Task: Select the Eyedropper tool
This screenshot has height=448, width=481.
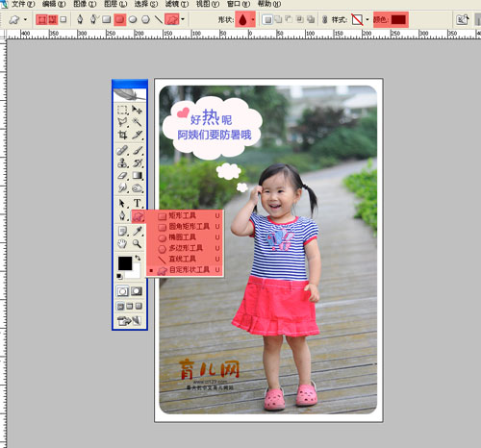Action: coord(138,231)
